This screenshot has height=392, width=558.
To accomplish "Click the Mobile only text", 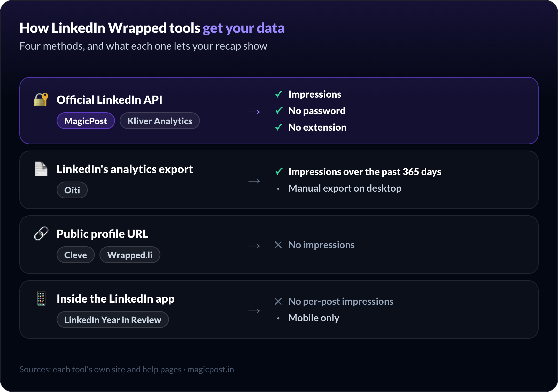I will tap(314, 318).
